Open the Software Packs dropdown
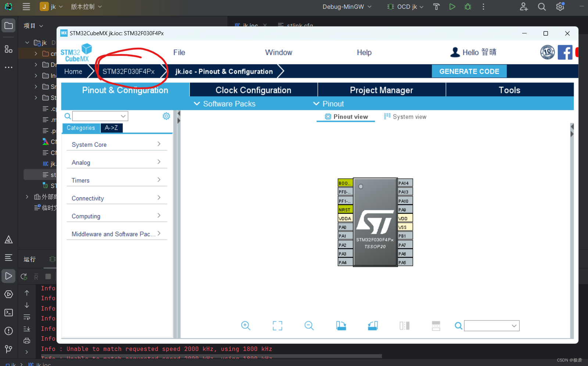This screenshot has height=366, width=588. coord(225,104)
